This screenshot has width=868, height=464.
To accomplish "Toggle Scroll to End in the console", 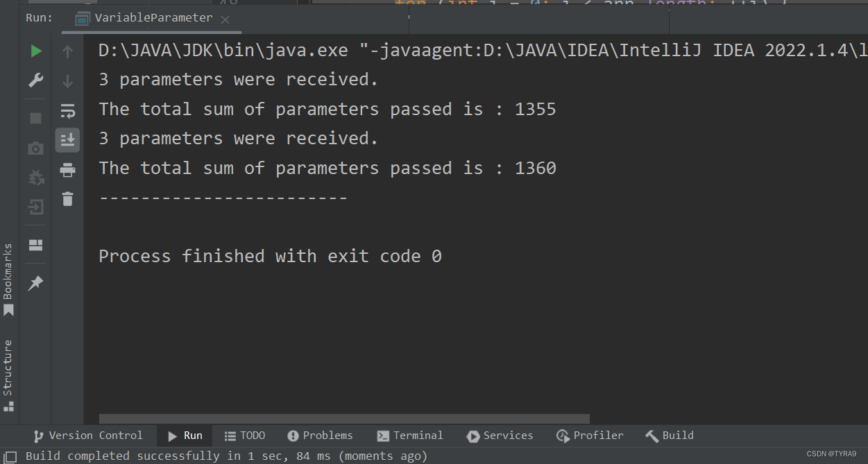I will coord(67,139).
